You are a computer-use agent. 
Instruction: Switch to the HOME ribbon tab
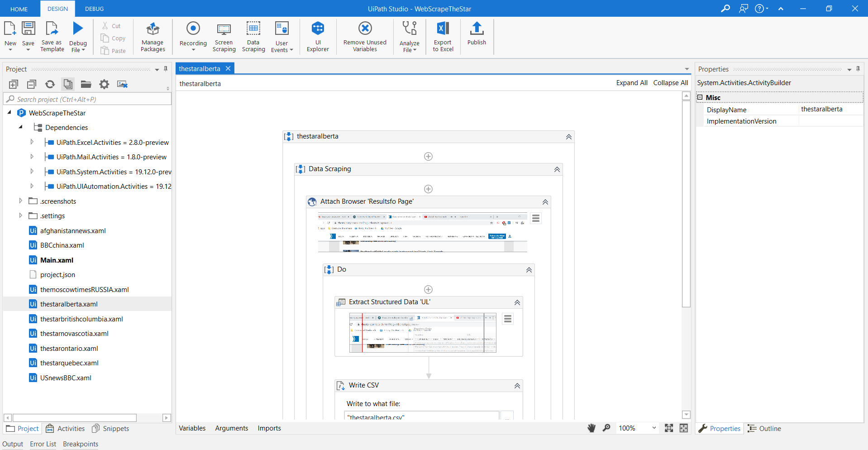pyautogui.click(x=19, y=9)
